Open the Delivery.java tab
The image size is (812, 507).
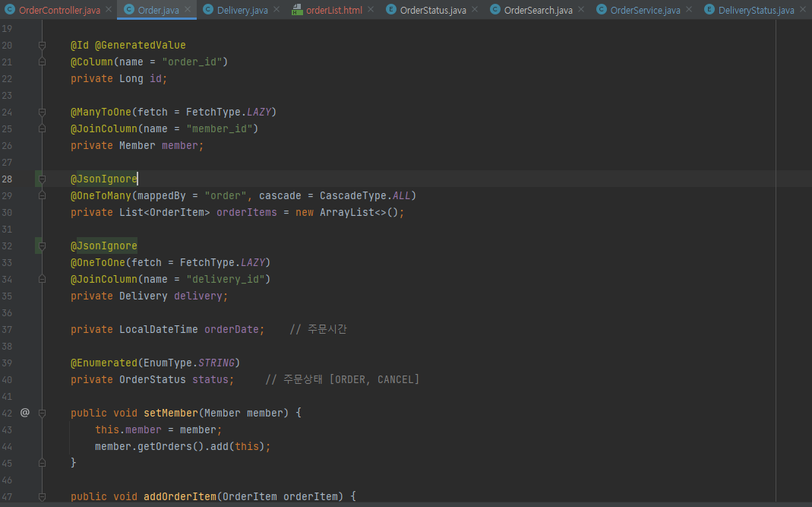pos(242,10)
